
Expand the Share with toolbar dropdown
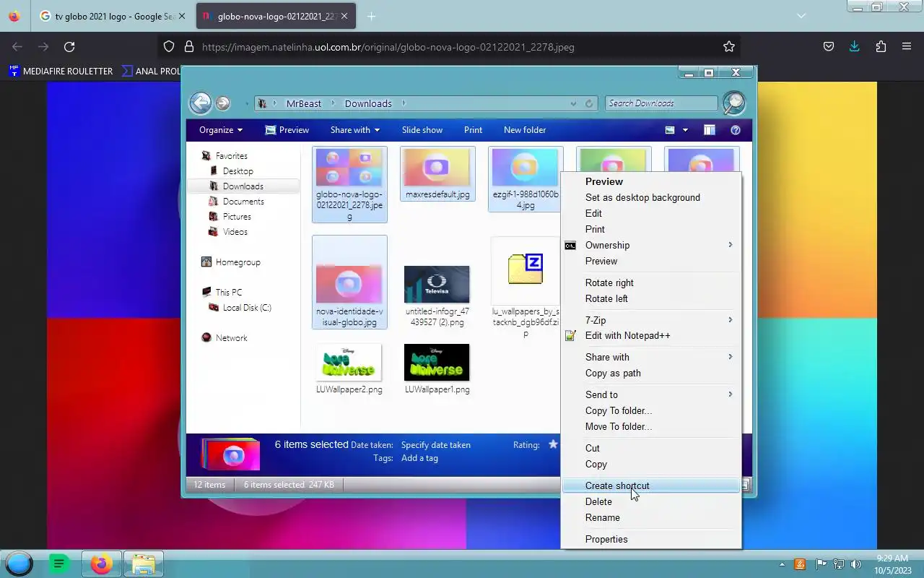354,130
